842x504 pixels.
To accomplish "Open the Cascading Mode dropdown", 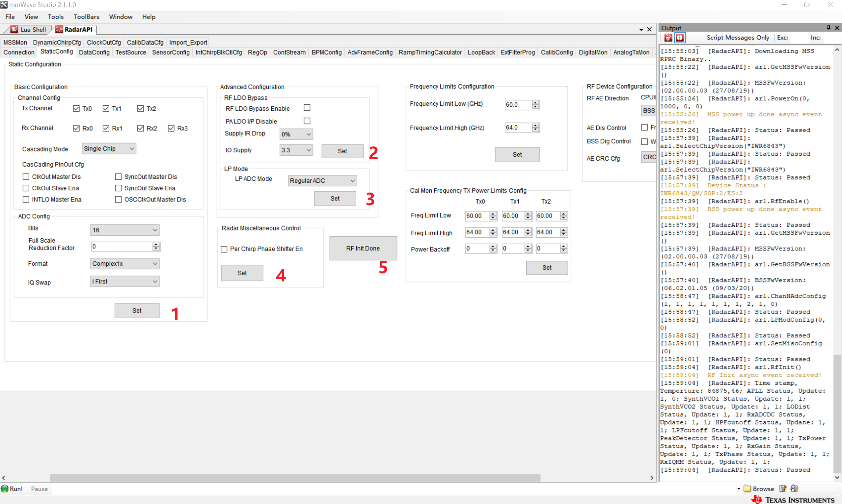I will click(109, 149).
